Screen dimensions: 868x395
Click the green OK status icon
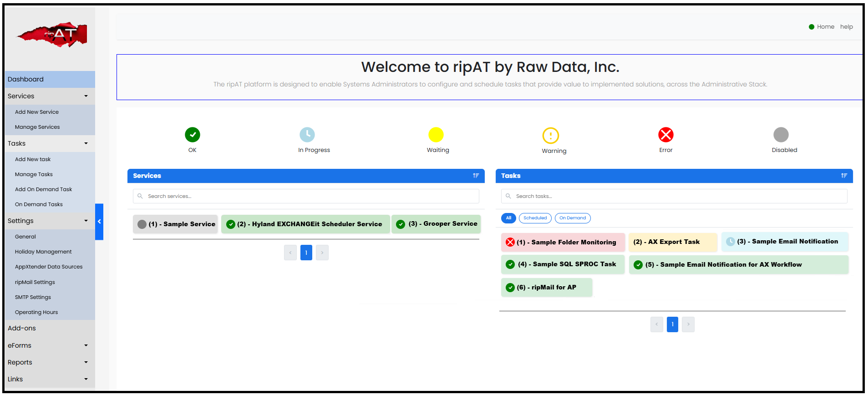[x=193, y=135]
